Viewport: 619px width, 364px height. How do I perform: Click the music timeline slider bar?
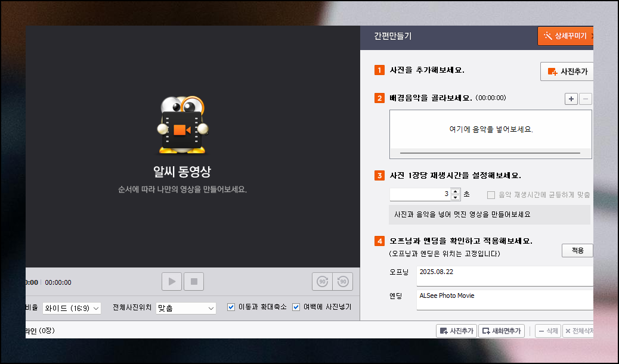point(490,153)
